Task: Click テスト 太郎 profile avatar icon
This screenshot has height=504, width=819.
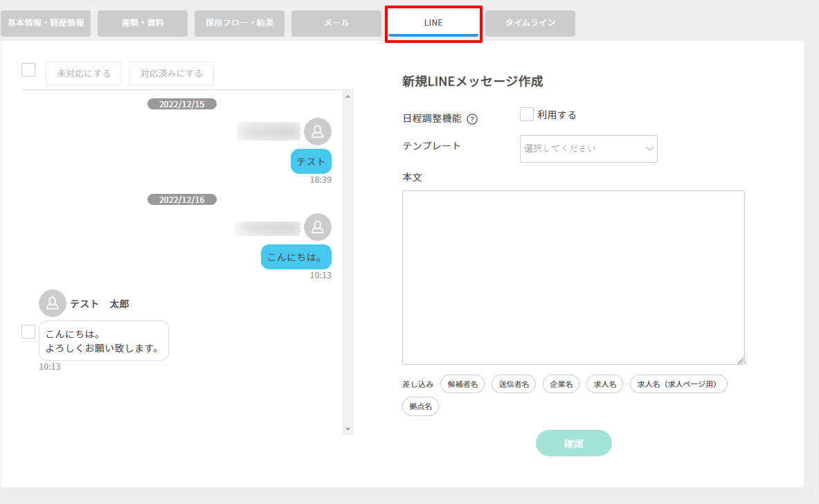Action: [x=53, y=303]
